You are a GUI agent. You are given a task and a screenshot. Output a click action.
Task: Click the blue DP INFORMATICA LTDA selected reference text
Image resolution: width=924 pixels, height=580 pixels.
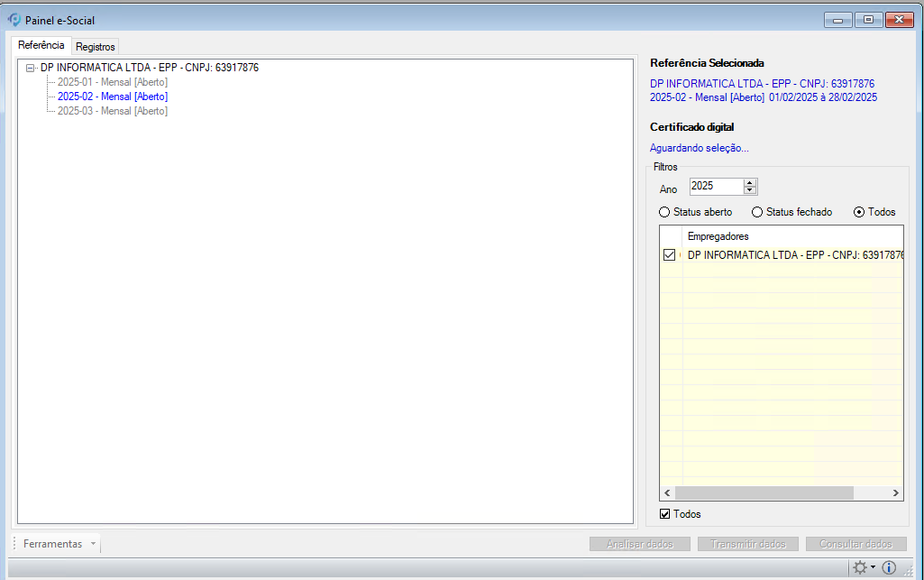[762, 84]
